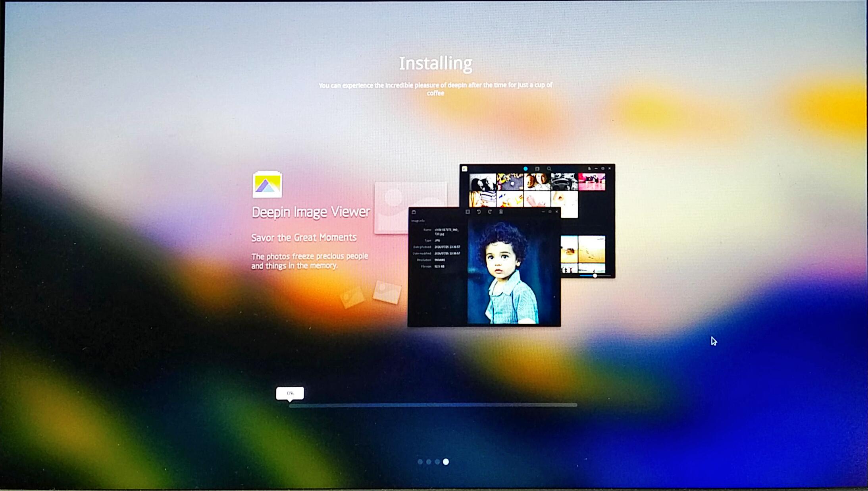
Task: Click the trash delete icon in preview window
Action: click(501, 212)
